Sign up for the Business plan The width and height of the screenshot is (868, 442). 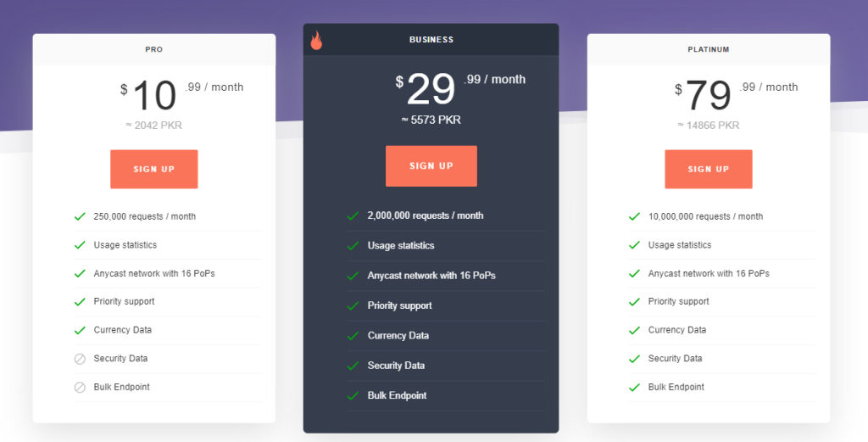[431, 165]
